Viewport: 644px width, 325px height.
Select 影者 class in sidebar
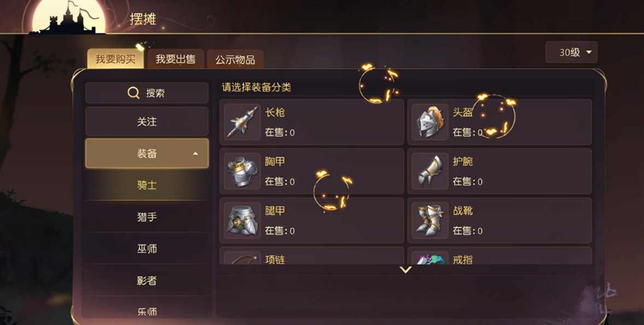pyautogui.click(x=147, y=280)
